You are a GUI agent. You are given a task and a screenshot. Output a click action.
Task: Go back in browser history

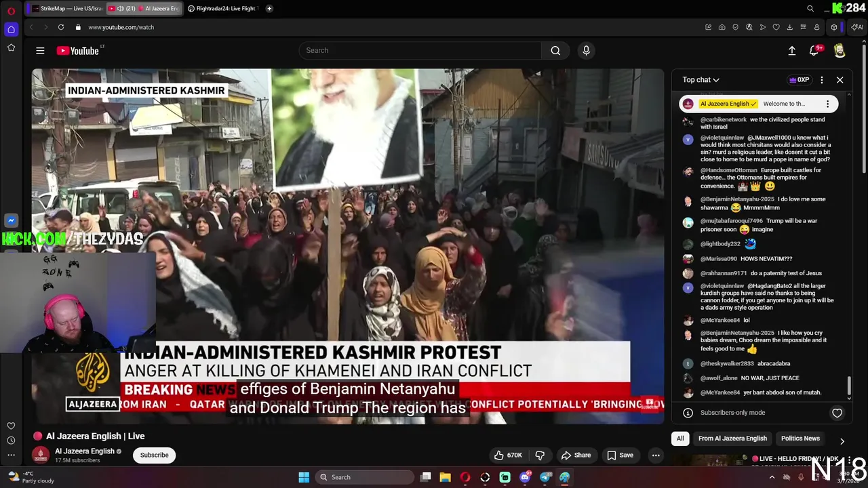tap(31, 27)
